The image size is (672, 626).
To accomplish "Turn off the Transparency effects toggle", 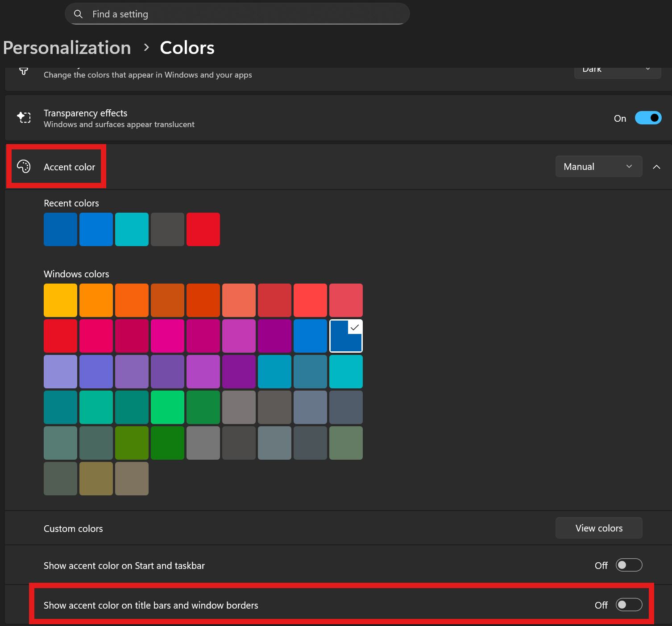I will coord(648,118).
